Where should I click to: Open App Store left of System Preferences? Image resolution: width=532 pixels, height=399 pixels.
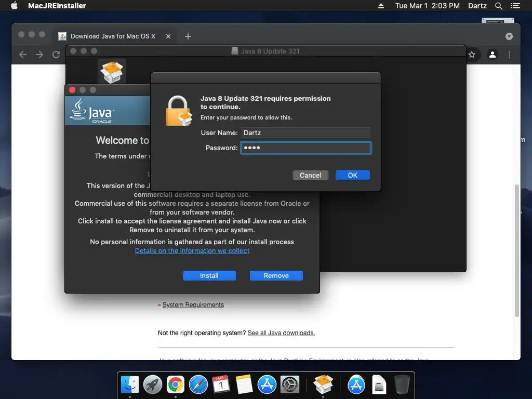[x=267, y=385]
